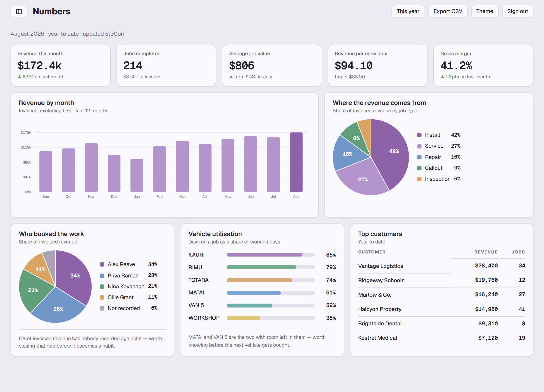Image resolution: width=544 pixels, height=392 pixels.
Task: Select the Brightside Dental customer row
Action: [441, 323]
